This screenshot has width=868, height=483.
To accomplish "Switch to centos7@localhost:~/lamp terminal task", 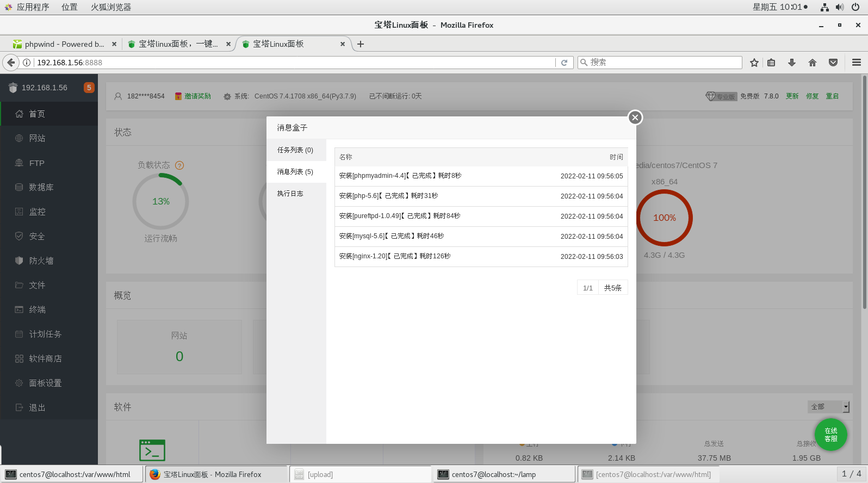I will (x=504, y=474).
